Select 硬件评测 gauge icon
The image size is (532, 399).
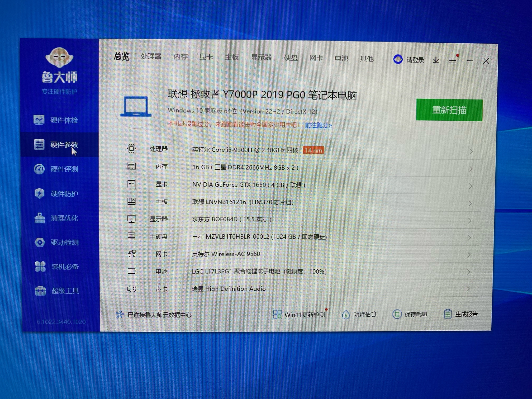pos(39,169)
